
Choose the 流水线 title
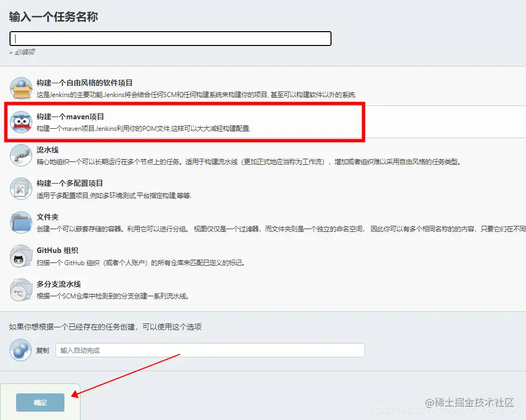(48, 150)
